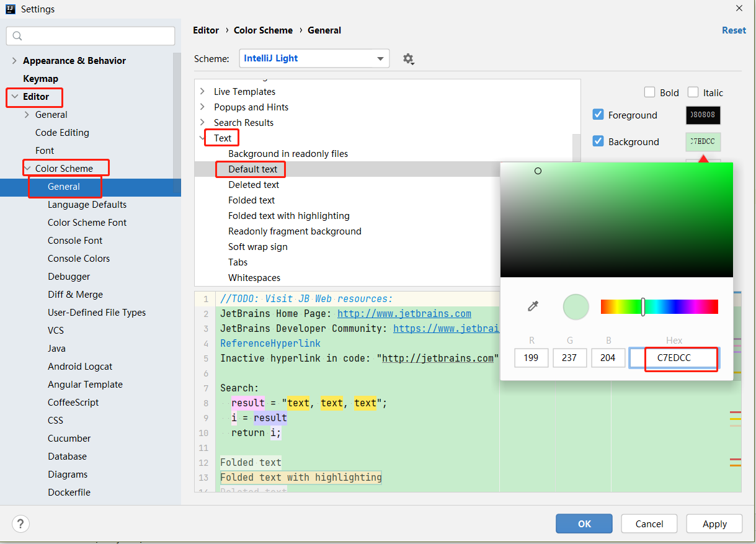Select Folded text with highlighting option

289,216
